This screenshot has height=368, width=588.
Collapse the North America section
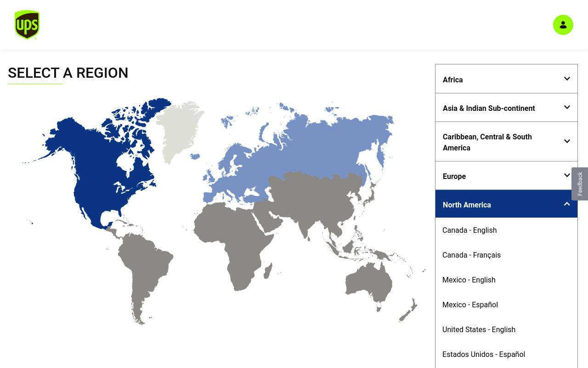point(506,204)
